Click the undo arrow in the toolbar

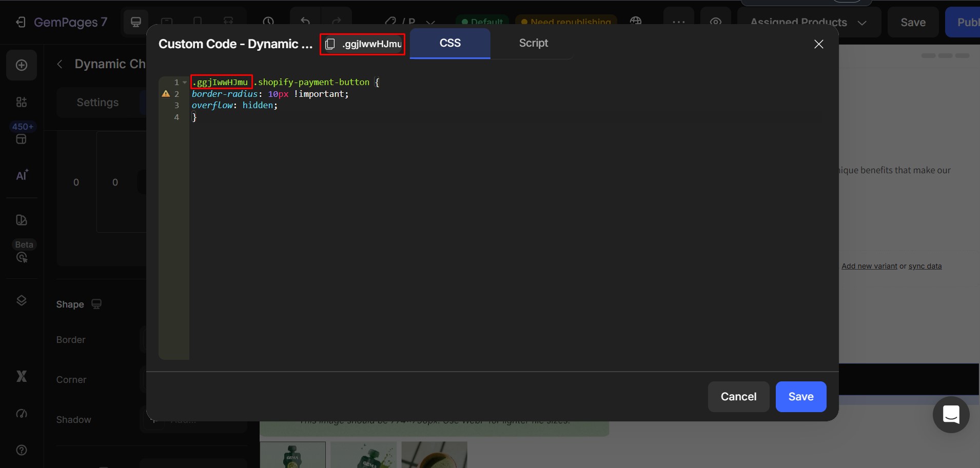point(305,22)
